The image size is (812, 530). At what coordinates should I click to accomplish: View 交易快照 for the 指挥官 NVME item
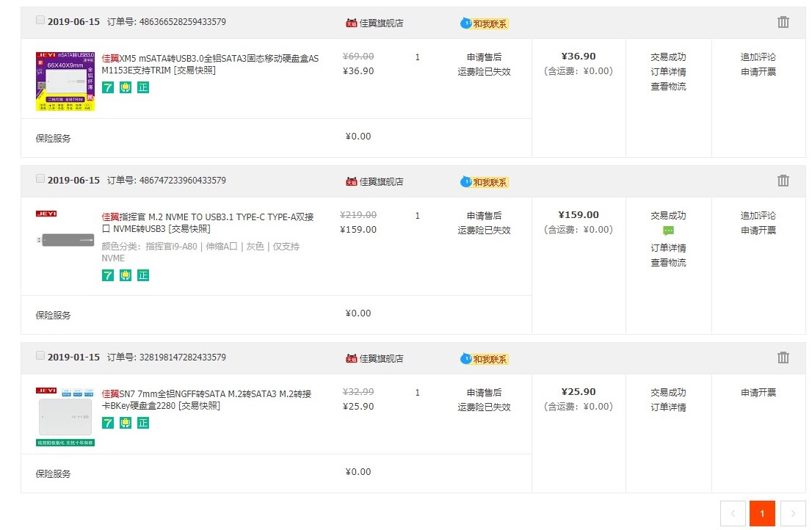[x=189, y=229]
